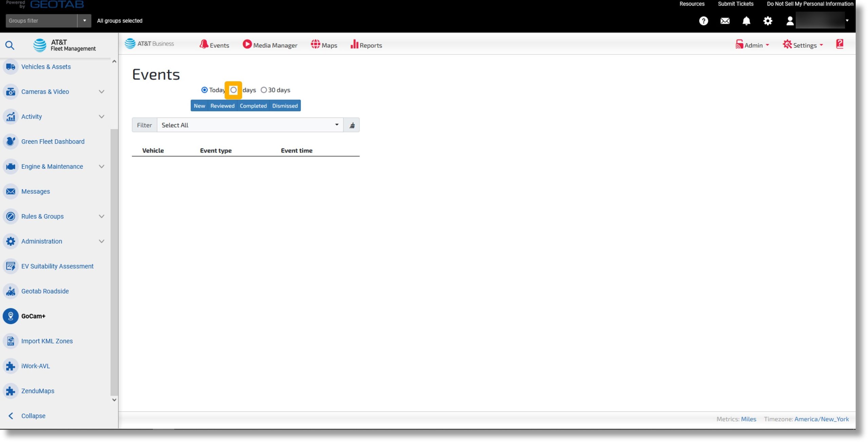Click the search magnifier icon in sidebar

click(x=9, y=45)
